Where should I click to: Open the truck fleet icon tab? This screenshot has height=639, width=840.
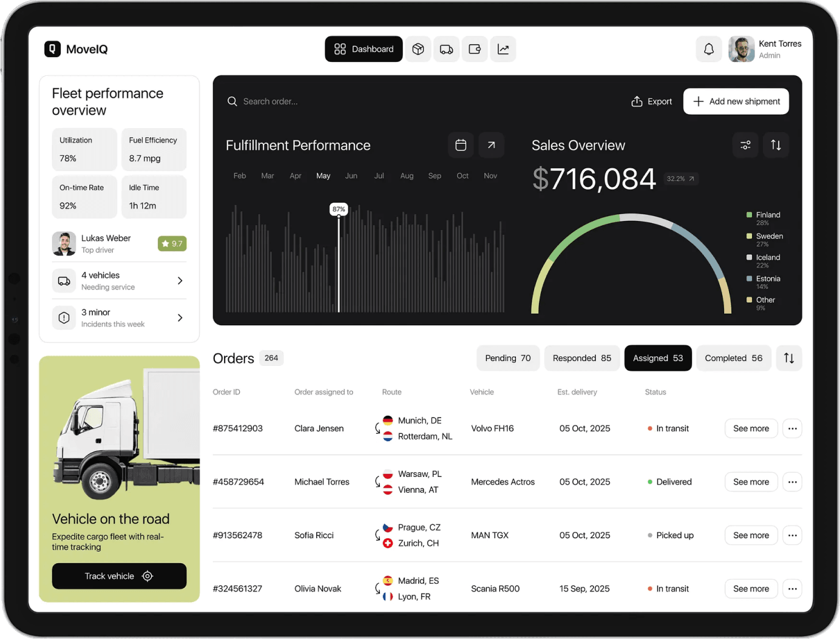[446, 49]
